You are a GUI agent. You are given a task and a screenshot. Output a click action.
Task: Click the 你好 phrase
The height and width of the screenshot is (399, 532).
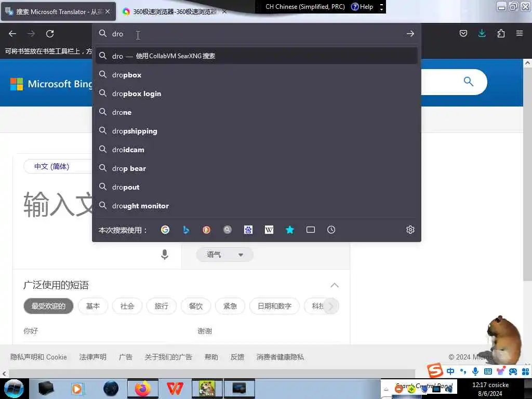(x=31, y=331)
